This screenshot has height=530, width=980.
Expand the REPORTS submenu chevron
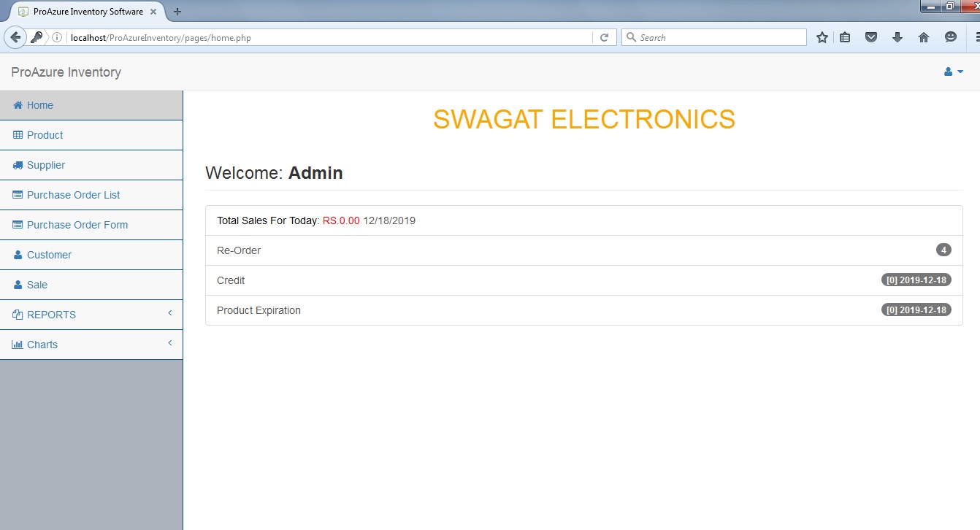[x=170, y=313]
